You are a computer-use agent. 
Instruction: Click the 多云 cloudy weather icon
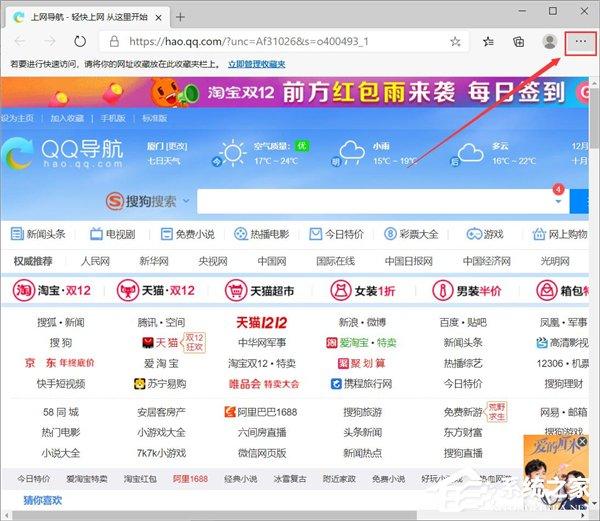pos(470,153)
